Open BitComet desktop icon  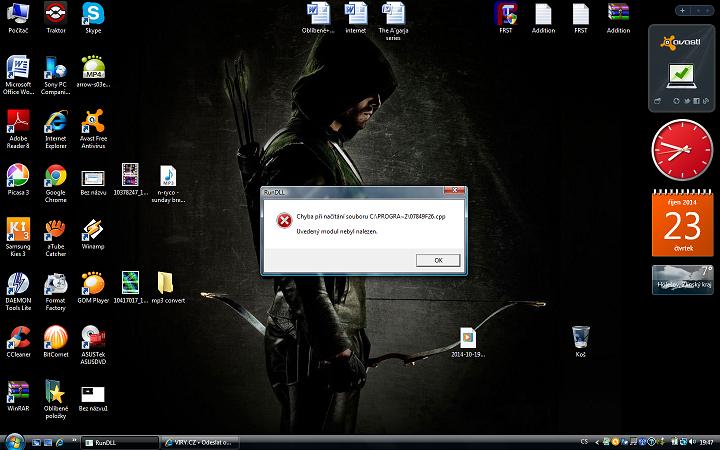(56, 338)
